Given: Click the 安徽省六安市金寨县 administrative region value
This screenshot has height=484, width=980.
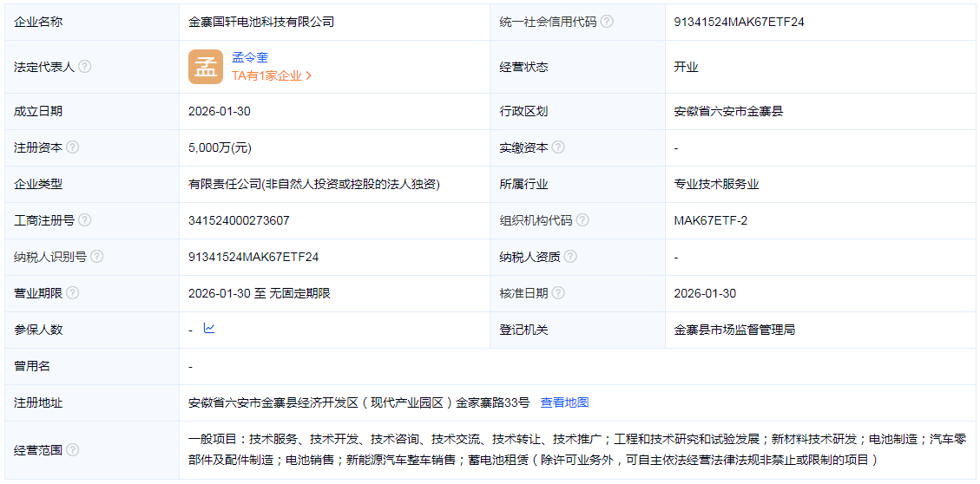Looking at the screenshot, I should point(728,111).
